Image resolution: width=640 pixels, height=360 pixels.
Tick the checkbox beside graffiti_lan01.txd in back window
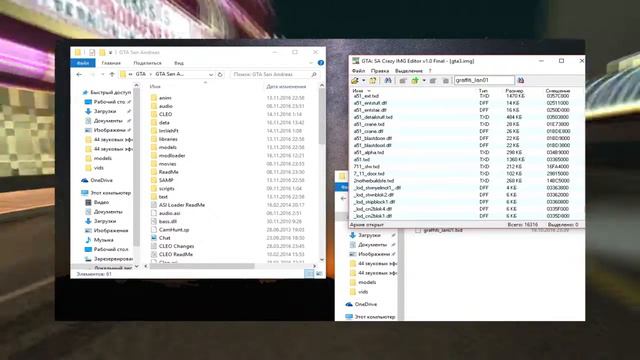pyautogui.click(x=418, y=231)
